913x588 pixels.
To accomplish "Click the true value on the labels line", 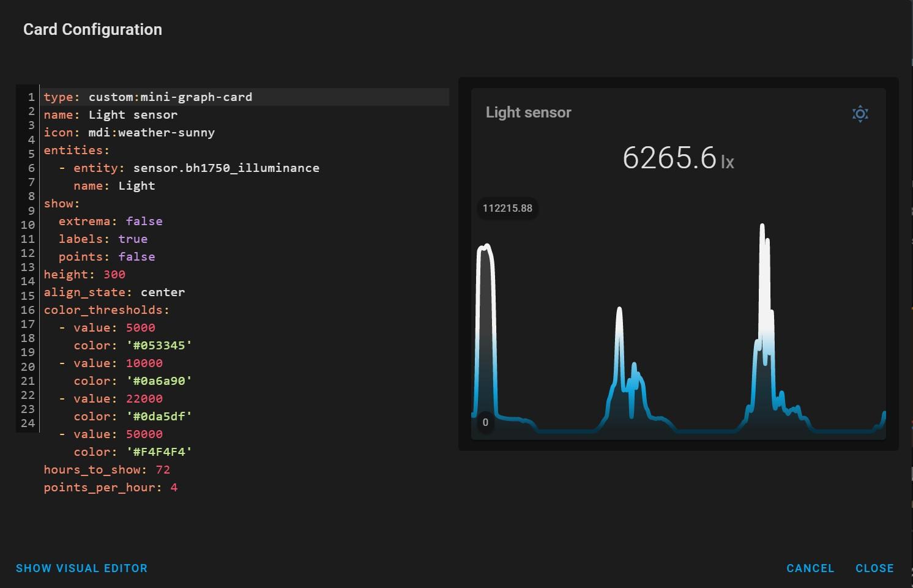I will coord(133,239).
